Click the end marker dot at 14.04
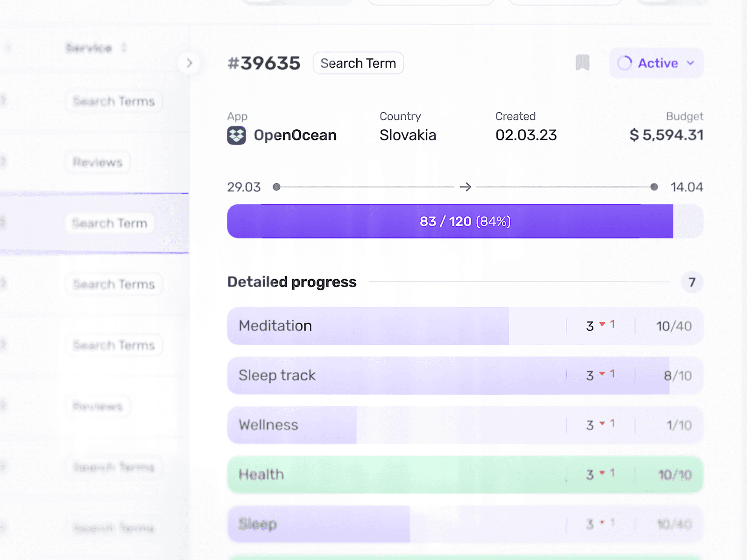 coord(654,187)
